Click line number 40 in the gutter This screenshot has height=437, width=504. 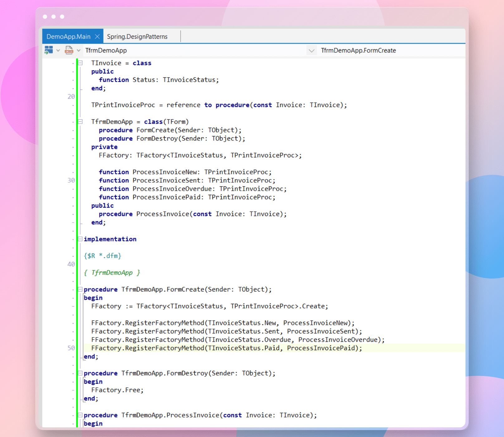point(71,264)
